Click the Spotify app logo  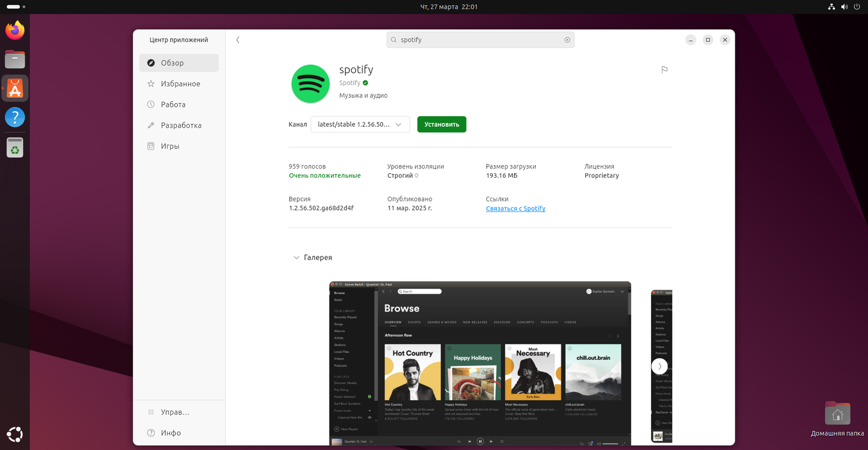[311, 84]
